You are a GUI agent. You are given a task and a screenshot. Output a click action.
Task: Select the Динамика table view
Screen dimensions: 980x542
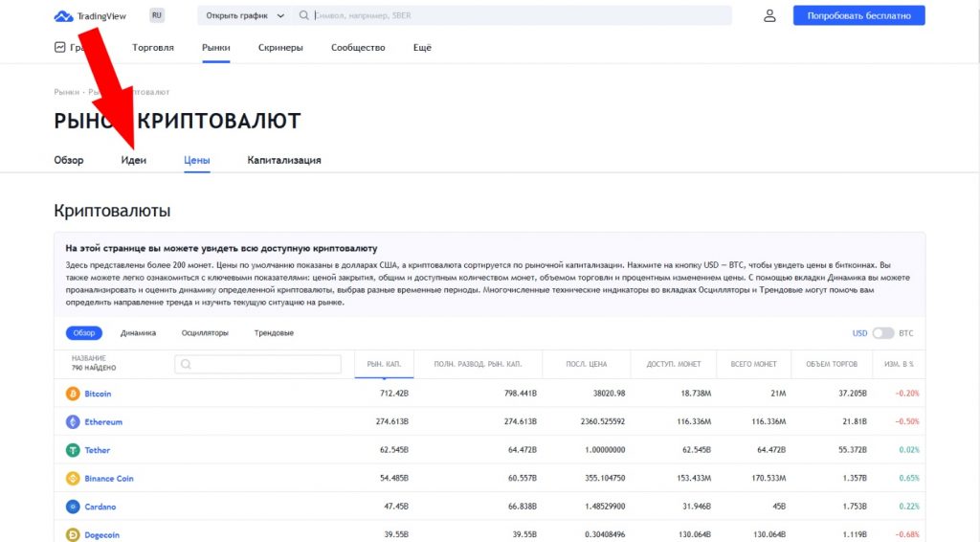138,333
